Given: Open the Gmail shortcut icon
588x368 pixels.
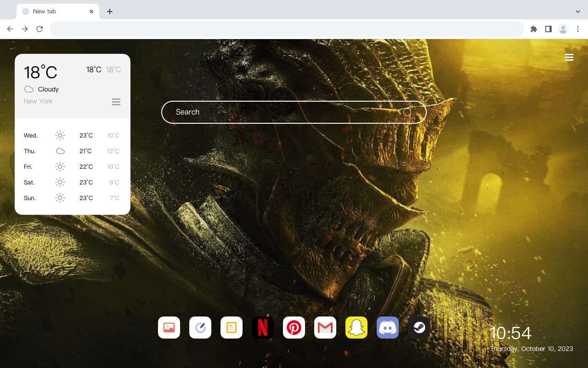Looking at the screenshot, I should click(x=325, y=328).
